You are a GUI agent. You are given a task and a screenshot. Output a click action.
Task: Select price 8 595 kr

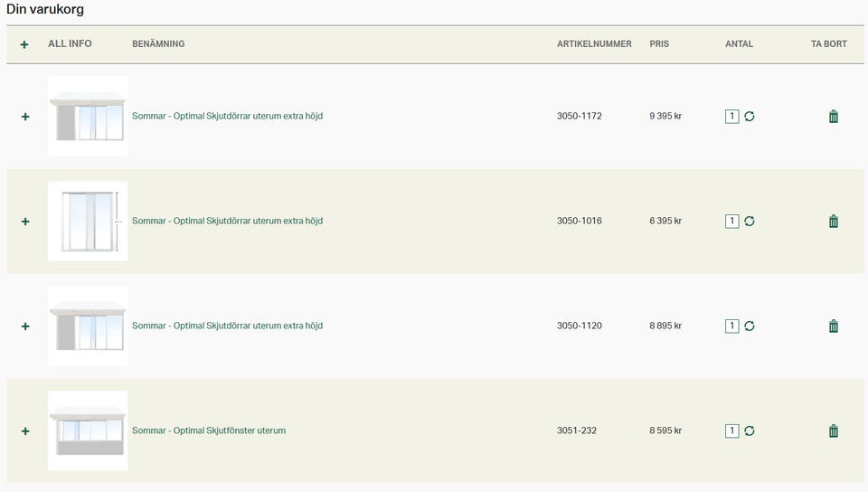[x=665, y=430]
